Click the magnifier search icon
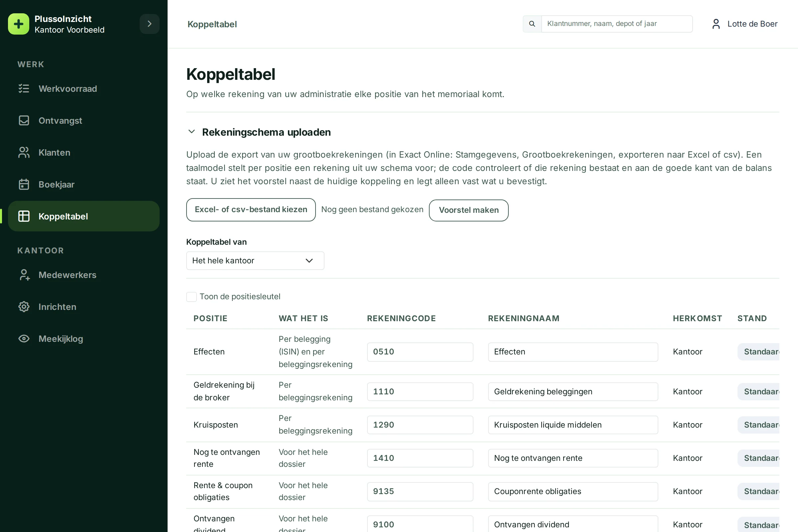Viewport: 798px width, 532px height. (x=532, y=24)
